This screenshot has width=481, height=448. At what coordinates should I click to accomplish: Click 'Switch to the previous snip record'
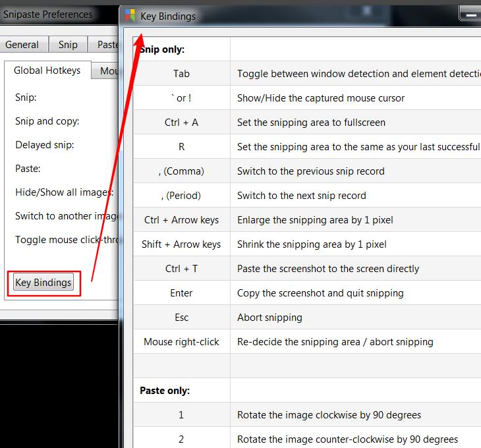[x=311, y=171]
